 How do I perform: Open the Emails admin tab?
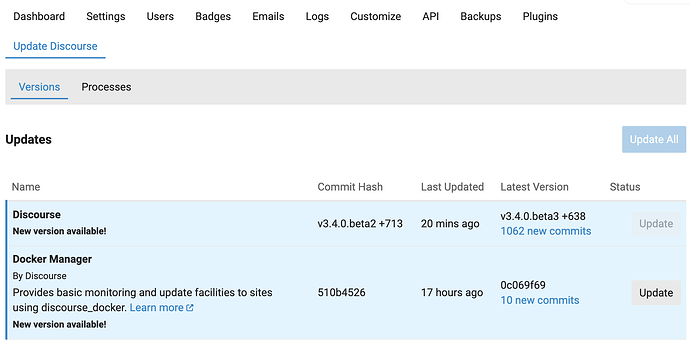268,16
